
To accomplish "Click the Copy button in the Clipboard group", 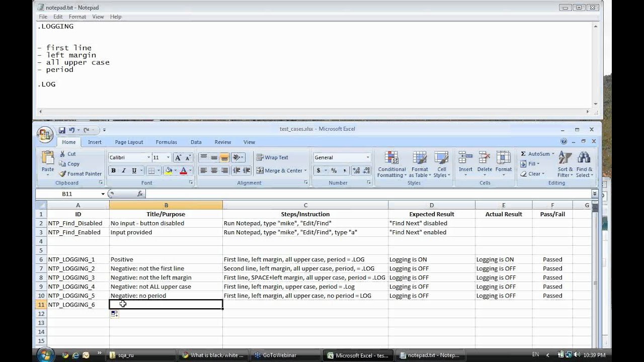I will click(x=69, y=164).
